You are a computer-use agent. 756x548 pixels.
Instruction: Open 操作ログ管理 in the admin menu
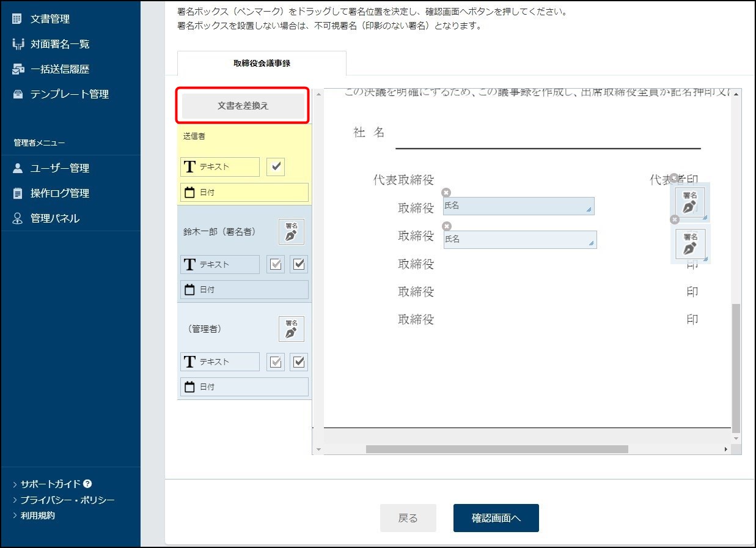(x=60, y=193)
